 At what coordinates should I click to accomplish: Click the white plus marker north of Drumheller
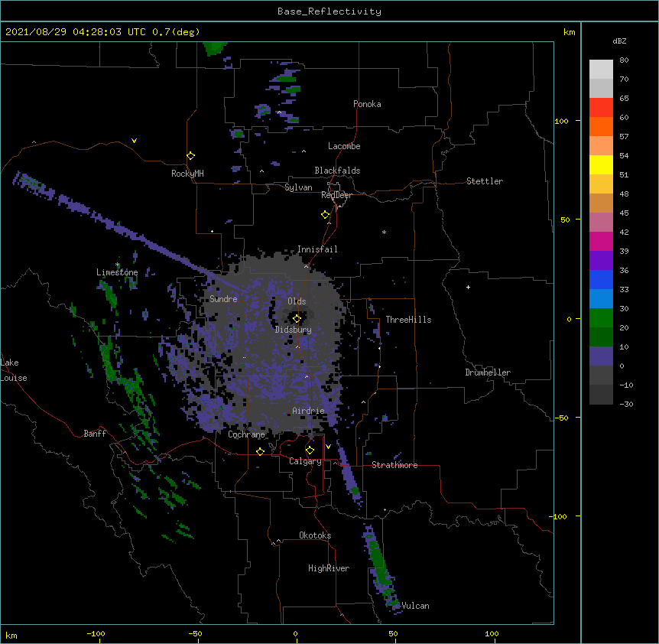(x=468, y=287)
